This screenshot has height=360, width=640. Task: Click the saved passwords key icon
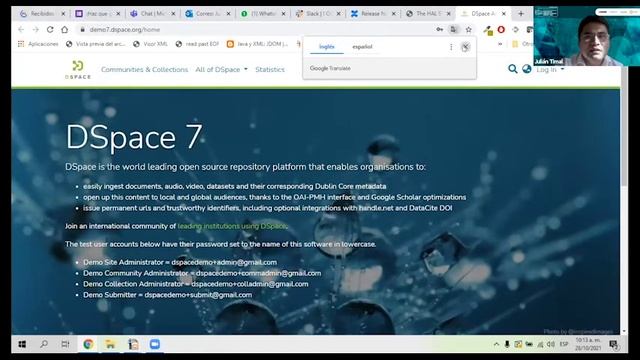(x=440, y=29)
